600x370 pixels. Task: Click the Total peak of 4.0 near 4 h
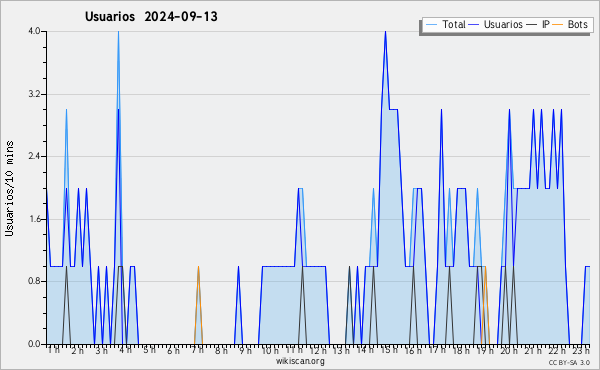click(118, 32)
